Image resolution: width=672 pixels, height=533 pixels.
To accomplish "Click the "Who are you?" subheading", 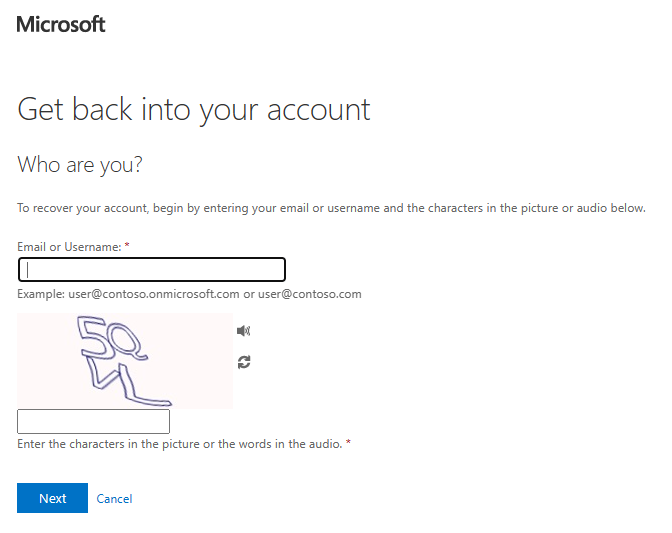I will pos(80,165).
